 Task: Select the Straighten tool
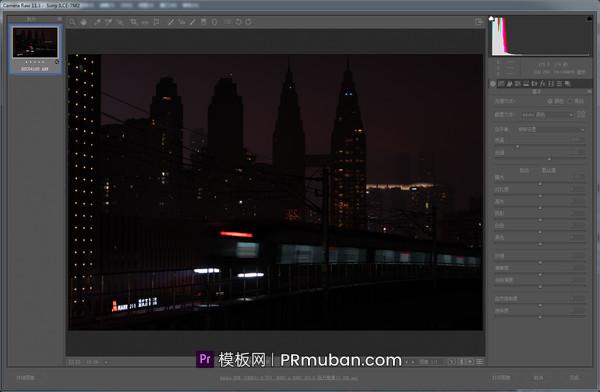145,22
